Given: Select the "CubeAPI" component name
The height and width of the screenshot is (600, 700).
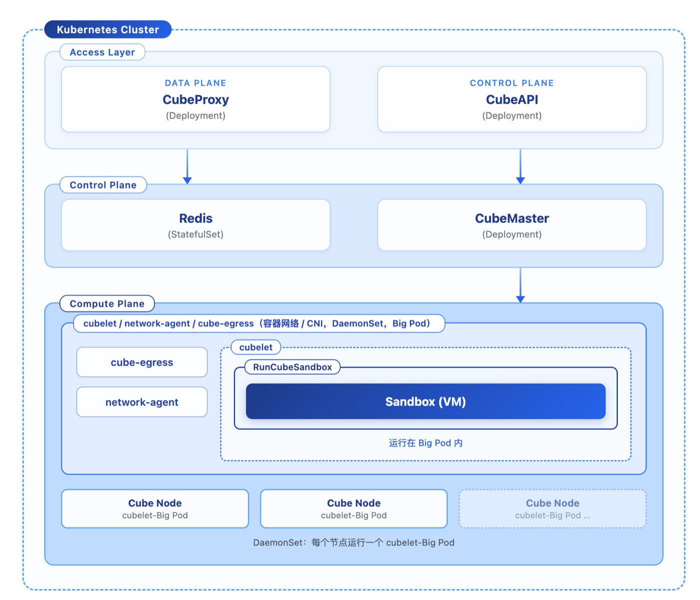Looking at the screenshot, I should (x=512, y=99).
